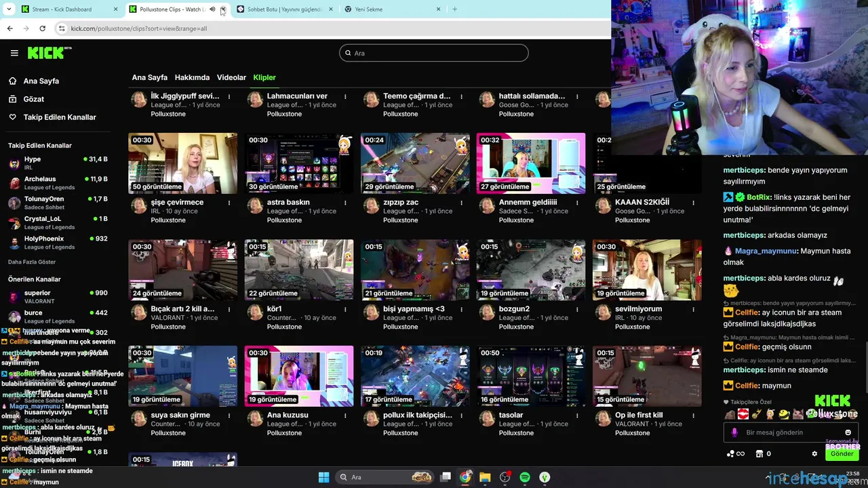The height and width of the screenshot is (488, 868).
Task: Open the hamburger sidebar menu
Action: pyautogui.click(x=14, y=53)
